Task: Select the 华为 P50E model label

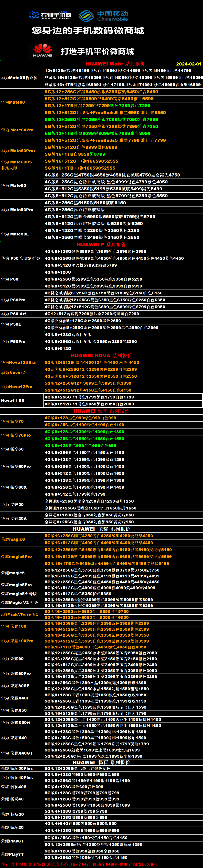Action: pos(11,324)
